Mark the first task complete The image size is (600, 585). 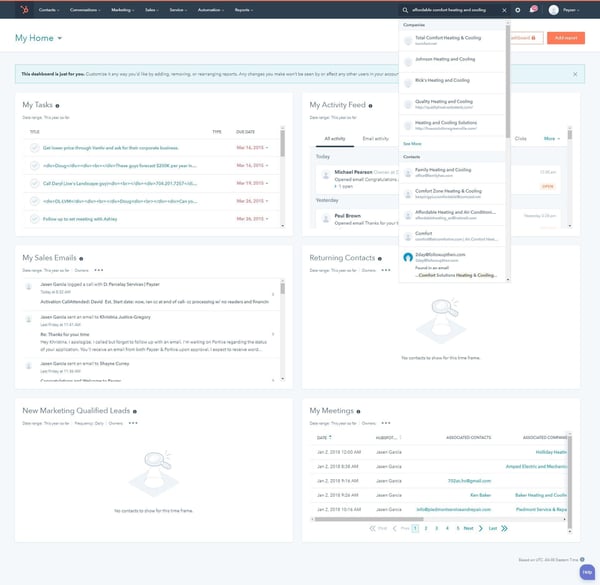point(34,148)
